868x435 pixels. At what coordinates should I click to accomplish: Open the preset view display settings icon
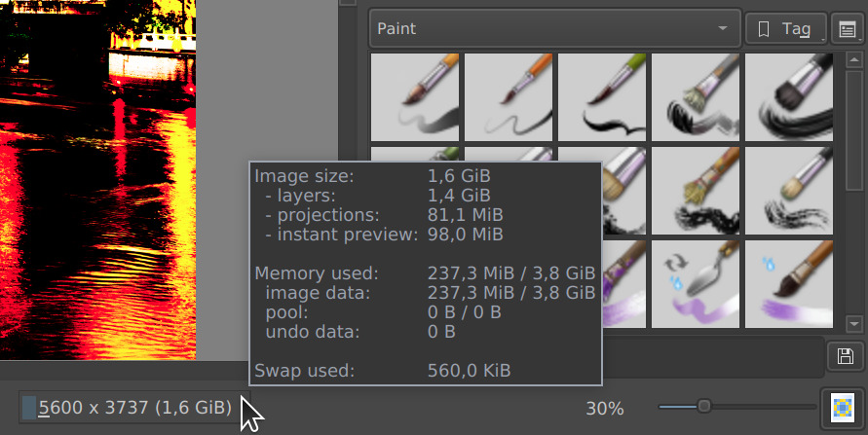848,29
